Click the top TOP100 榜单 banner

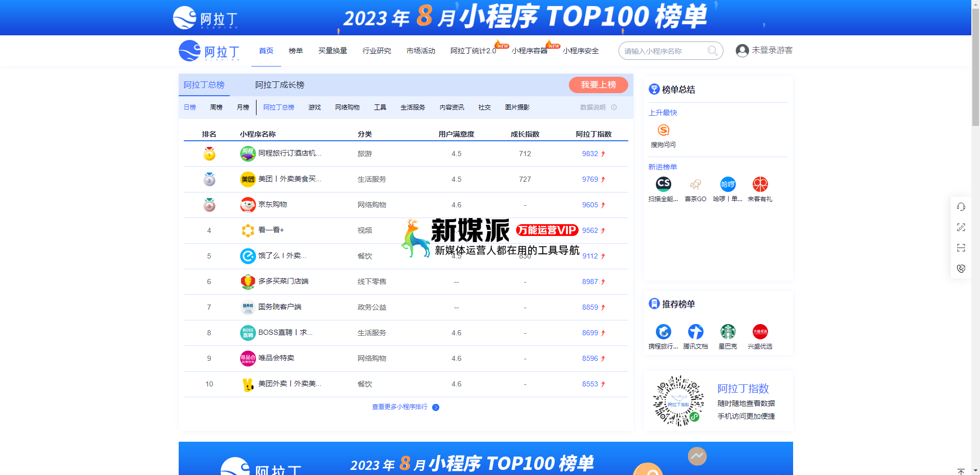(485, 17)
